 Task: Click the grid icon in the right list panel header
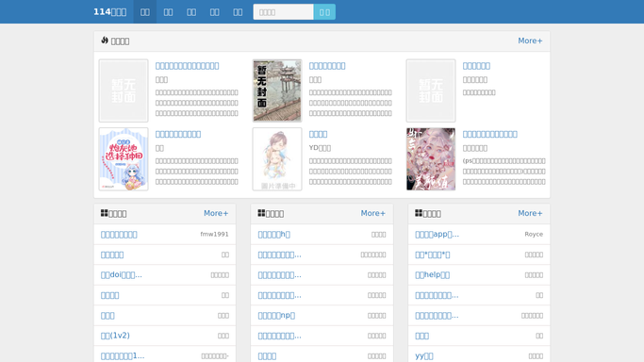(419, 213)
